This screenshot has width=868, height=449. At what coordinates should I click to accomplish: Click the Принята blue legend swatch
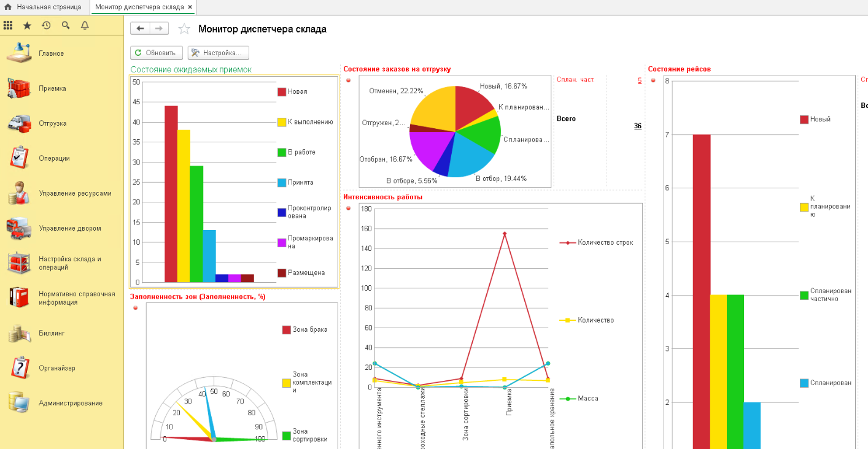pyautogui.click(x=282, y=182)
